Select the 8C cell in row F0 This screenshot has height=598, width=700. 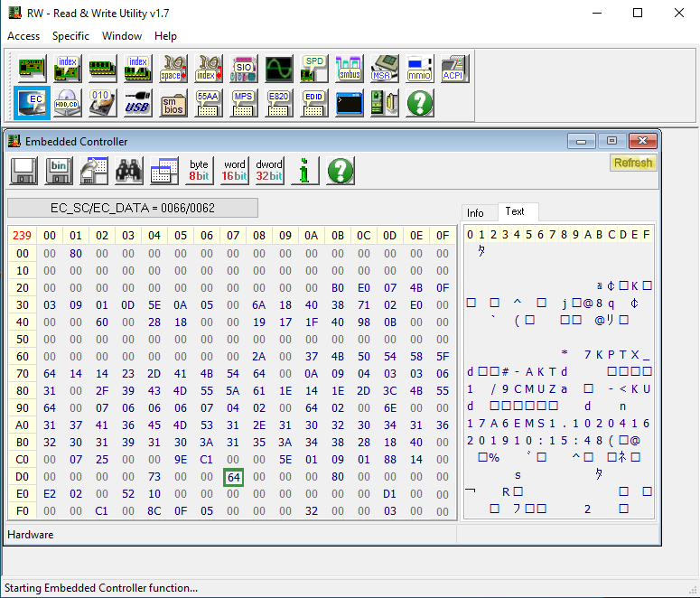coord(154,511)
